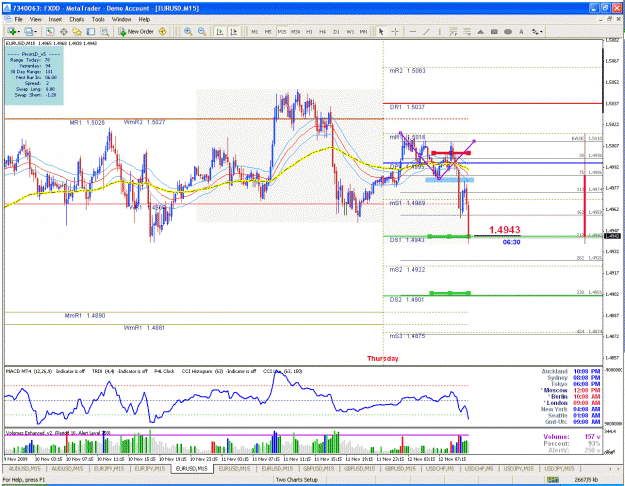Image resolution: width=625 pixels, height=486 pixels.
Task: Expand the arrows objects dropdown arrow
Action: coord(541,31)
